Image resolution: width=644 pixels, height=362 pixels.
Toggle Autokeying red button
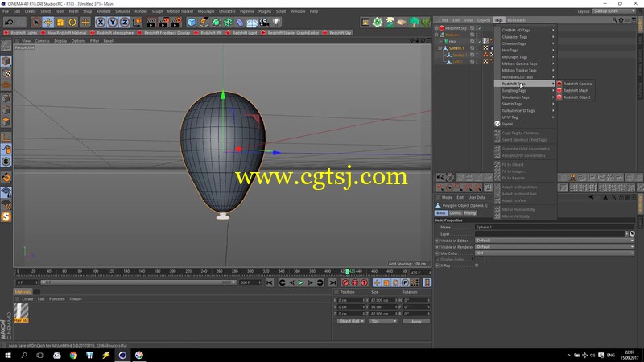355,283
